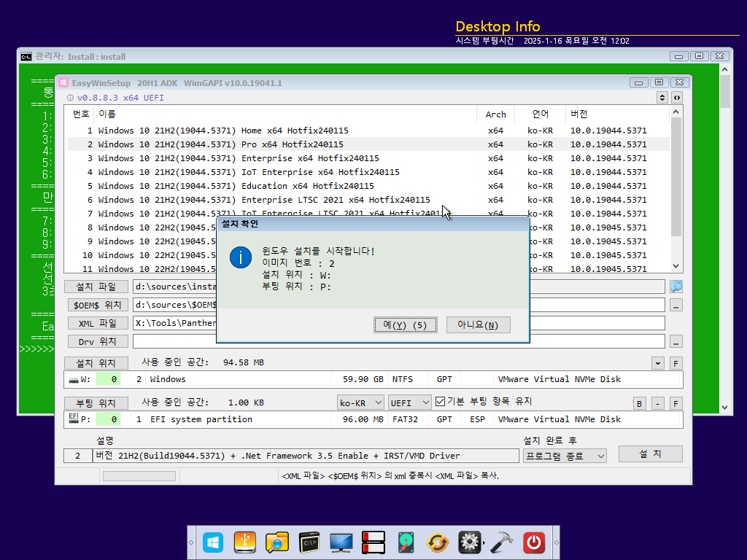Click the red power icon in dock
747x560 pixels.
pyautogui.click(x=534, y=542)
